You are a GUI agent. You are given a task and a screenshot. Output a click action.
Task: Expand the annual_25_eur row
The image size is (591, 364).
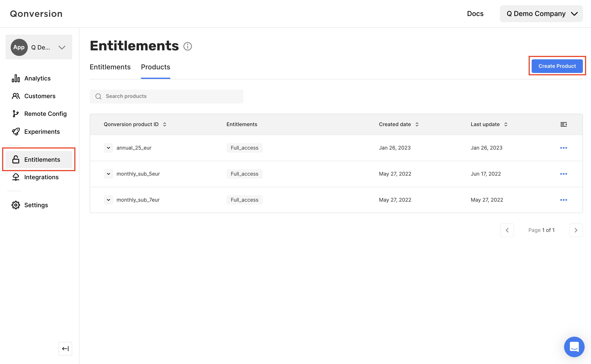click(x=108, y=148)
